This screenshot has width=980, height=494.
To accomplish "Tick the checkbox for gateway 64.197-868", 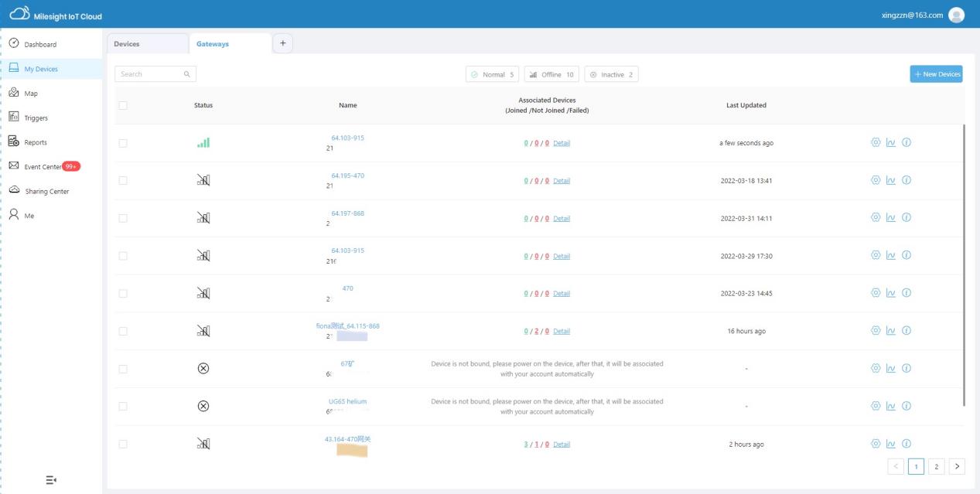I will click(123, 219).
